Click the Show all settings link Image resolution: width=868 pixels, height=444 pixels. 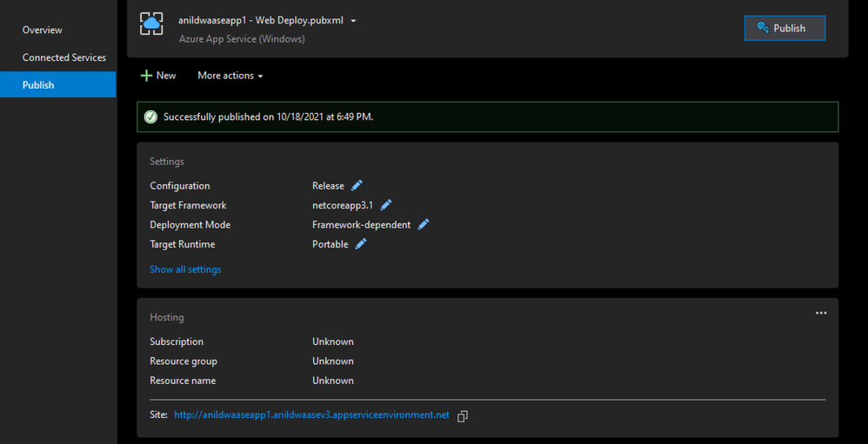coord(185,269)
